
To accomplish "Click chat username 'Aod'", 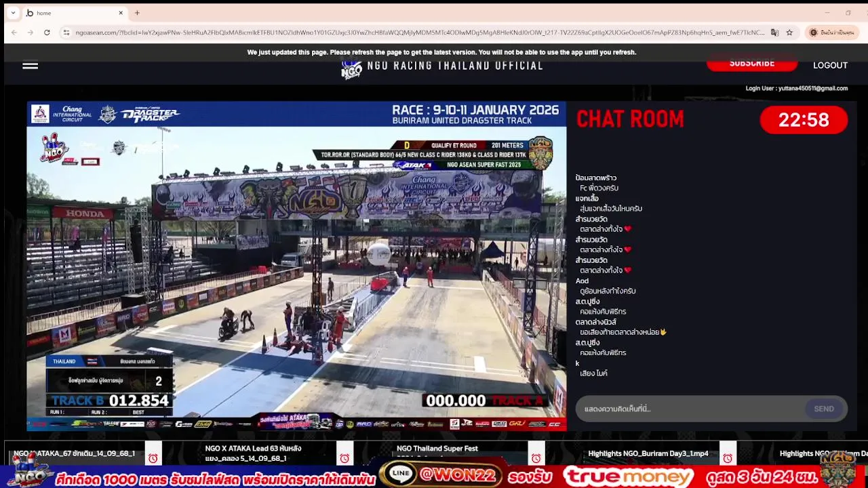I will click(x=582, y=281).
